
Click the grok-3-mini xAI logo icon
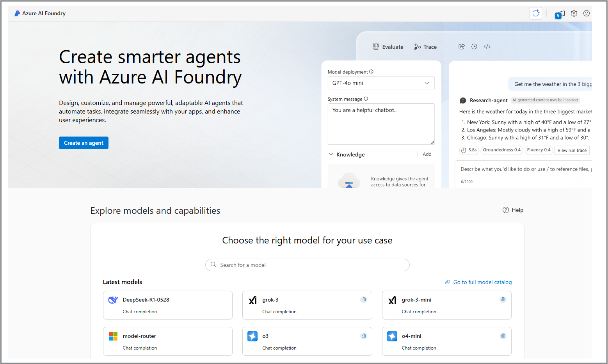(392, 300)
